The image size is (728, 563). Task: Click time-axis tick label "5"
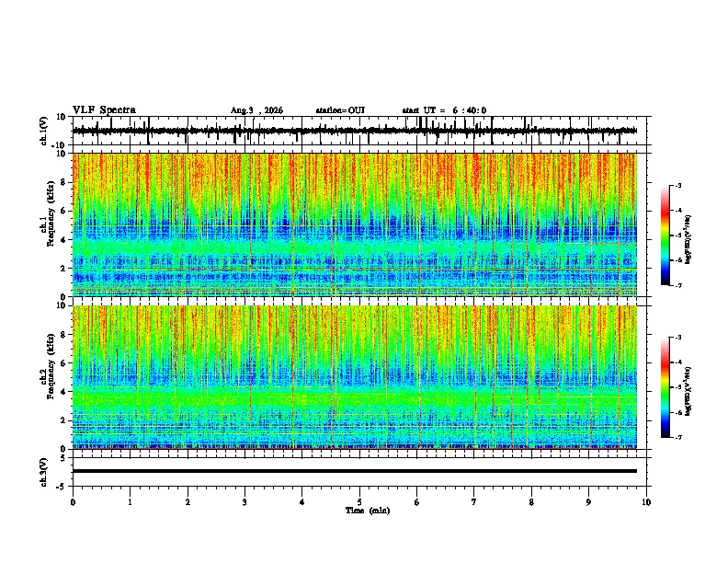[359, 502]
